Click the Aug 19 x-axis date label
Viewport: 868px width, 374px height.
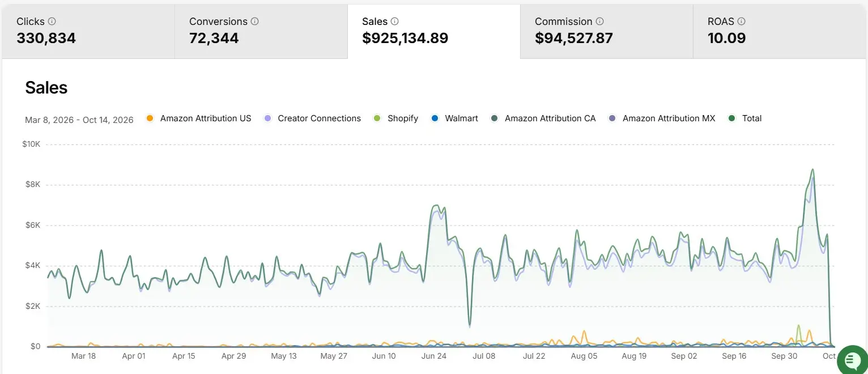point(634,356)
